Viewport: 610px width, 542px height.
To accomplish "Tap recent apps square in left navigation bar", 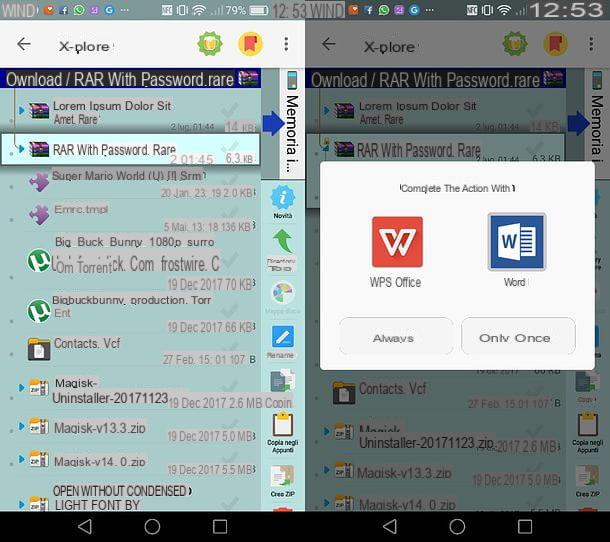I will click(220, 527).
